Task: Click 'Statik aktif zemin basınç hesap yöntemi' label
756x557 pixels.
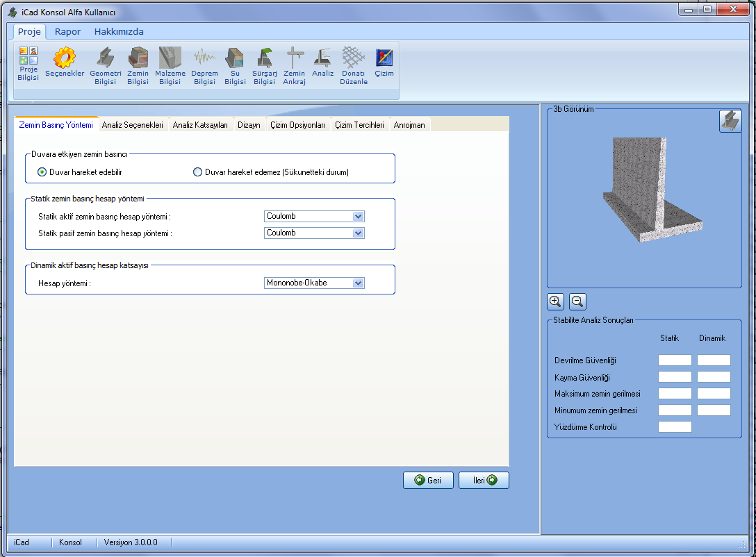Action: [105, 217]
